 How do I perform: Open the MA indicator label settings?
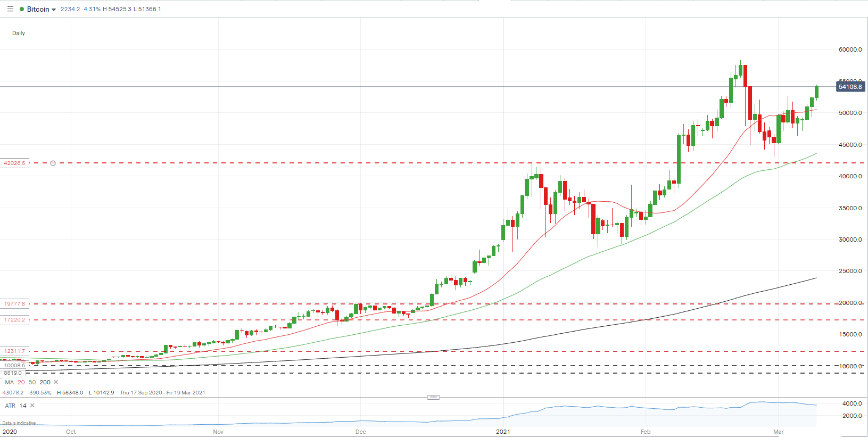10,382
